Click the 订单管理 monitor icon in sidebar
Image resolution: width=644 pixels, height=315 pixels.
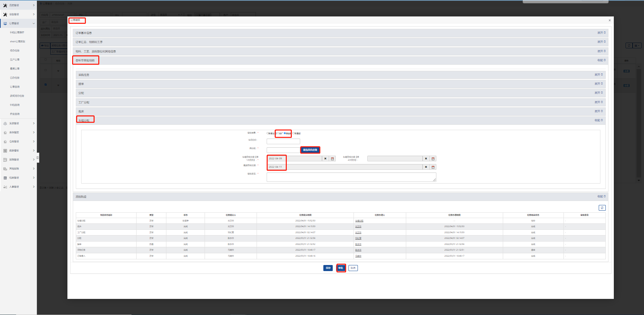(x=5, y=23)
